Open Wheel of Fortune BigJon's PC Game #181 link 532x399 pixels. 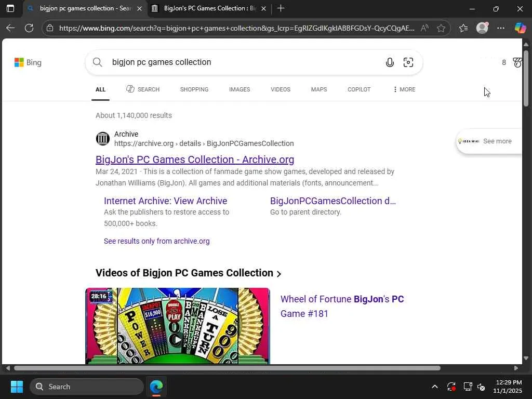pyautogui.click(x=342, y=306)
